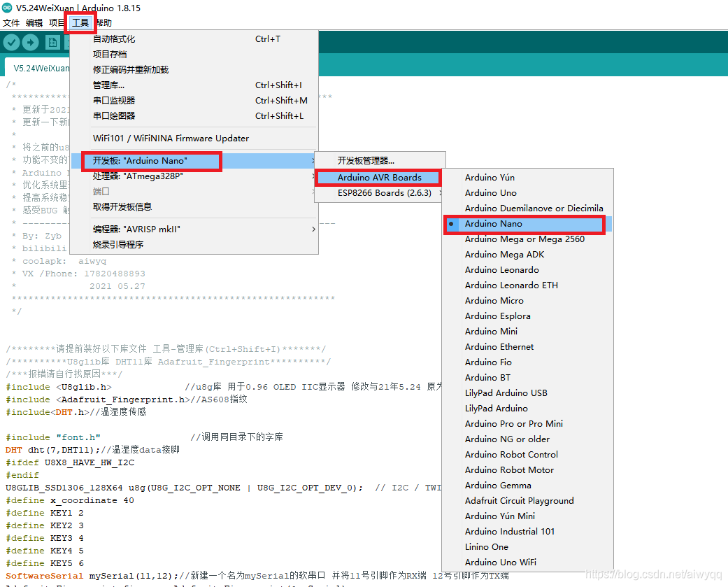Select Arduino Gemma board
The width and height of the screenshot is (728, 587).
pyautogui.click(x=527, y=485)
